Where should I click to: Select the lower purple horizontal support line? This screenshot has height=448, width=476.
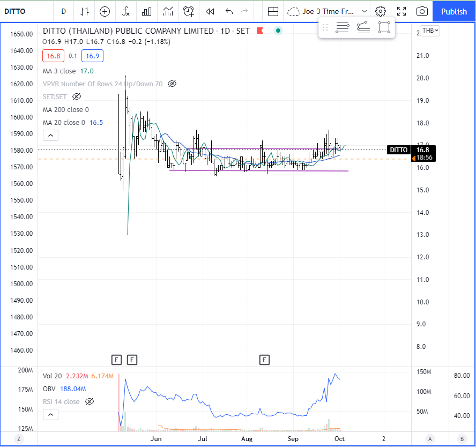point(259,170)
